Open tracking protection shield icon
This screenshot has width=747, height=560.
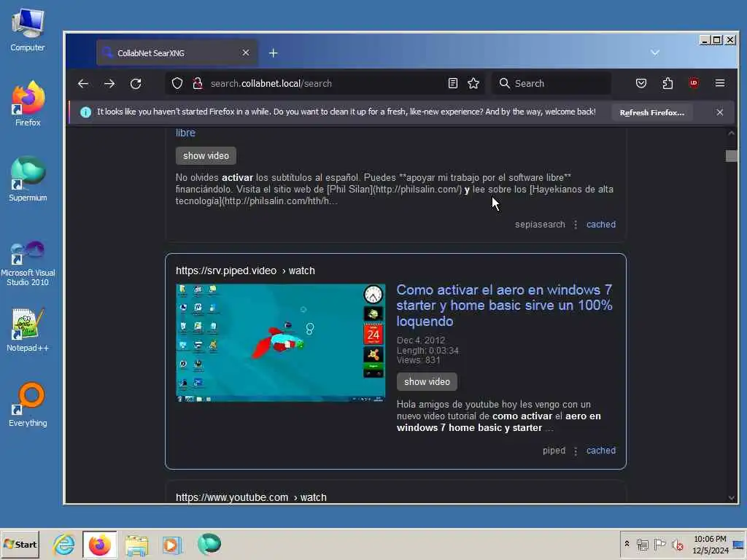(x=177, y=83)
